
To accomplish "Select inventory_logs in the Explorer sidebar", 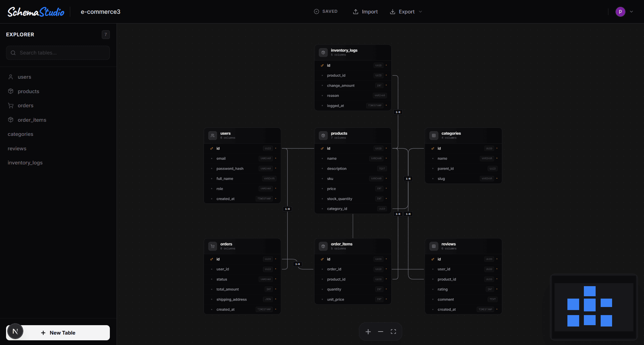I will point(25,162).
